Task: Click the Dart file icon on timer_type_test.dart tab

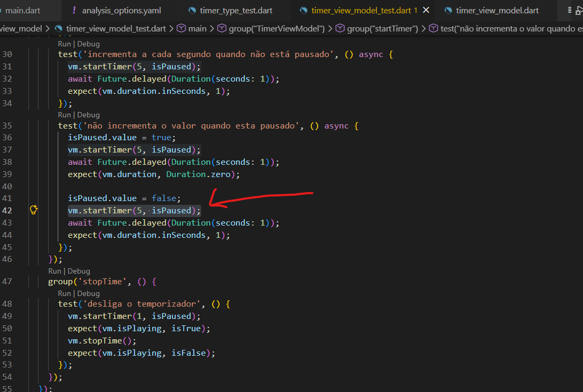Action: coord(192,11)
